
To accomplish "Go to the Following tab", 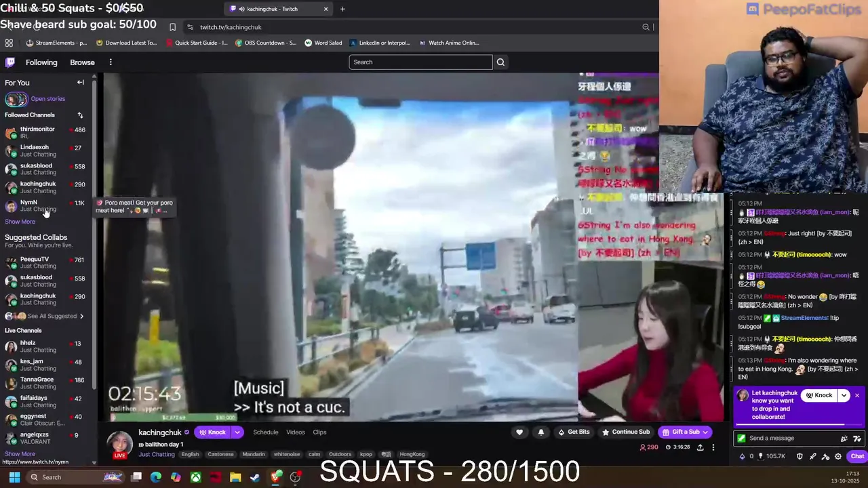I will coord(41,62).
